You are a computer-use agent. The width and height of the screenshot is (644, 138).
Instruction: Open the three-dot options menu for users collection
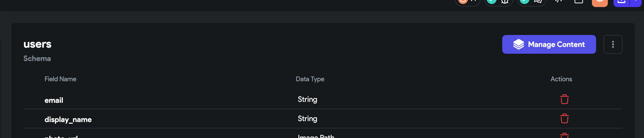613,44
